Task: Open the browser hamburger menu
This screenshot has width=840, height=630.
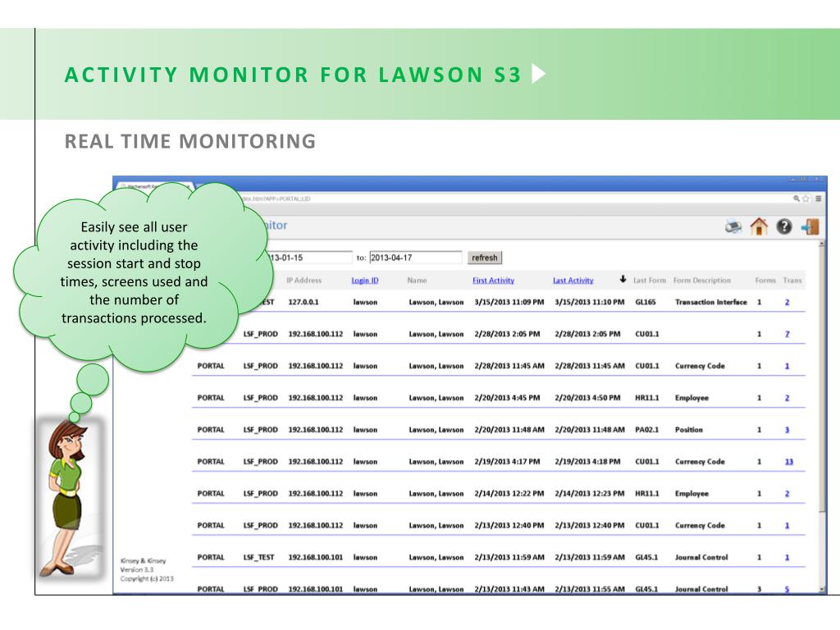Action: pos(818,199)
